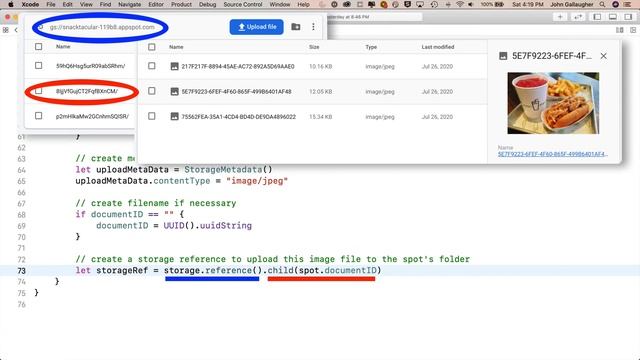Close the 5E7F9223 file detail panel
640x360 pixels.
[604, 56]
